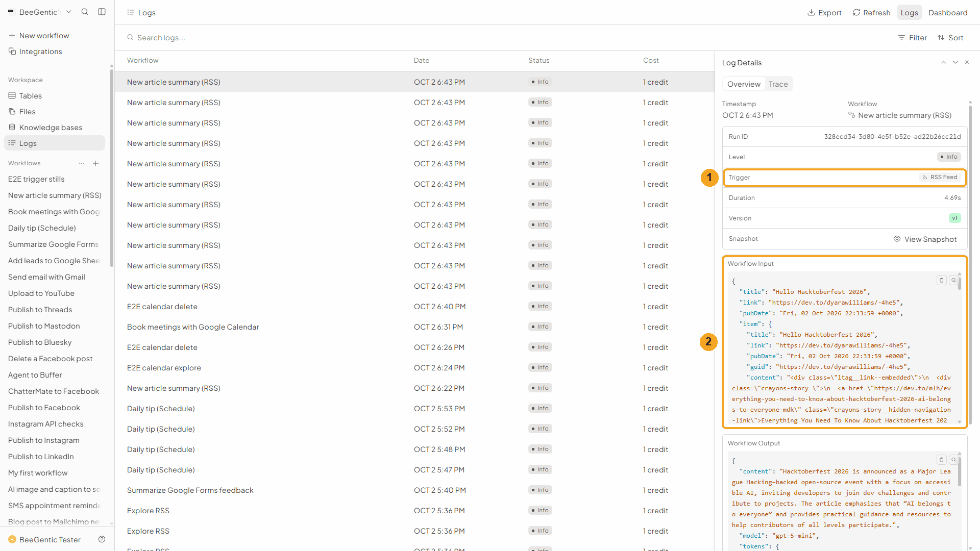Toggle the sidebar collapse panel icon
The width and height of the screenshot is (980, 551).
click(x=102, y=12)
